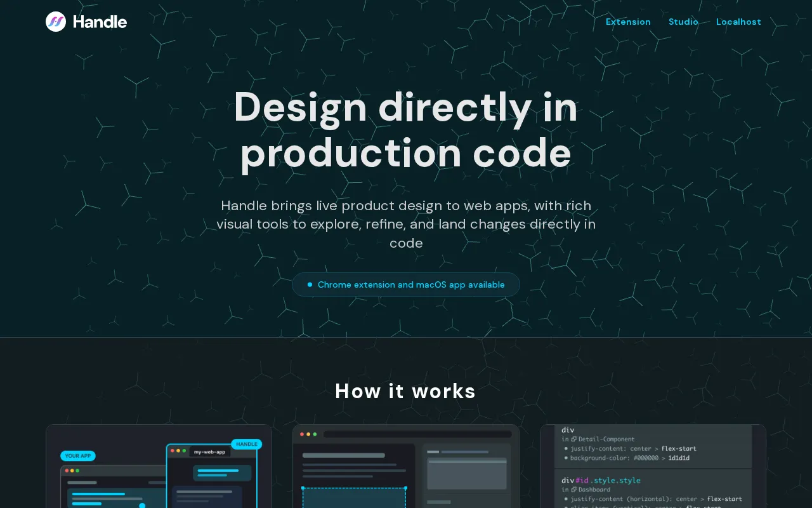Click the 'in Dashboard' code line
Image resolution: width=812 pixels, height=508 pixels.
point(586,490)
